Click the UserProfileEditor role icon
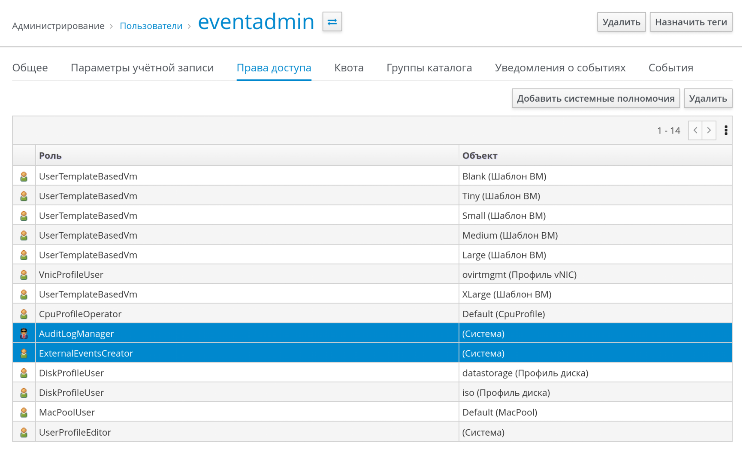The image size is (742, 455). coord(24,432)
